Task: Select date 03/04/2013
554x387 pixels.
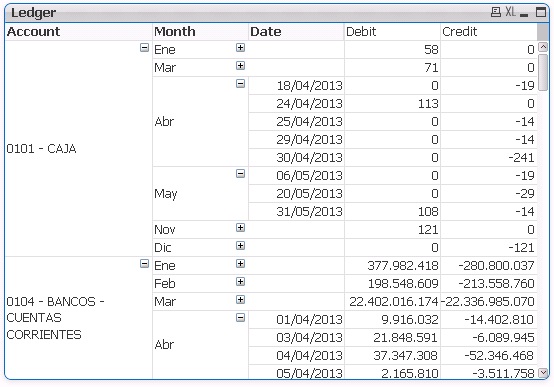Action: click(x=296, y=338)
